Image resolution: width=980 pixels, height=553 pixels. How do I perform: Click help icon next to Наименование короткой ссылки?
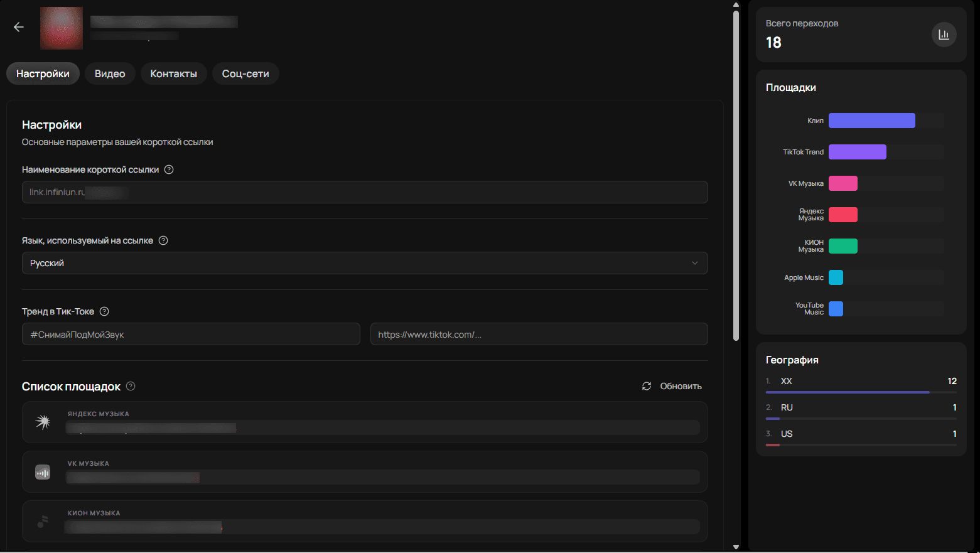[169, 169]
